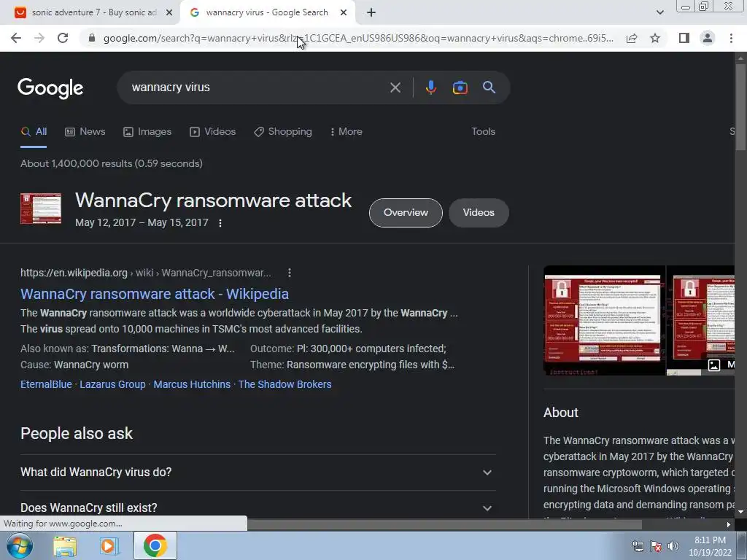The height and width of the screenshot is (560, 747).
Task: Open the Windows Start menu
Action: 20,545
